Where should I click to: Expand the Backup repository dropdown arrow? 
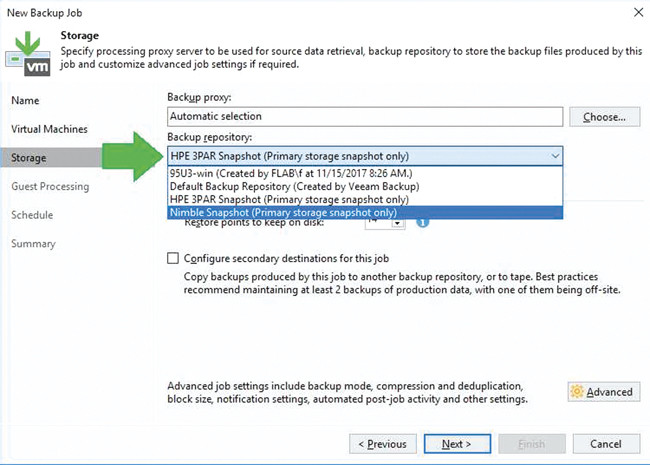click(x=555, y=156)
